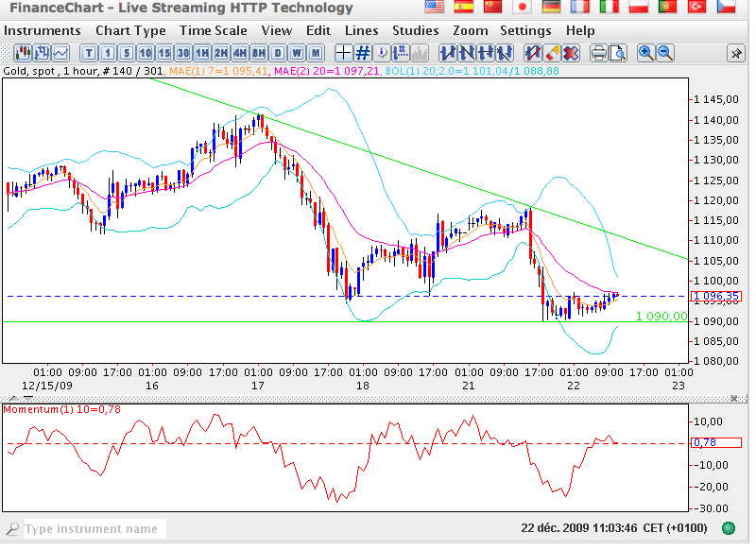Open the Chart Type menu
Screen dimensions: 756x550
coord(130,30)
